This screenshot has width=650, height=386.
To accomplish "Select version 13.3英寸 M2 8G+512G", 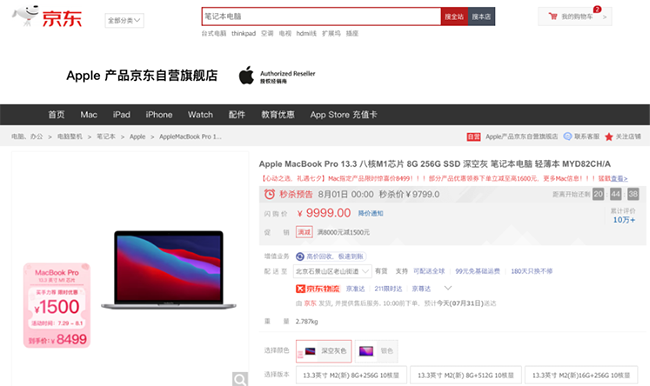I will pos(466,375).
